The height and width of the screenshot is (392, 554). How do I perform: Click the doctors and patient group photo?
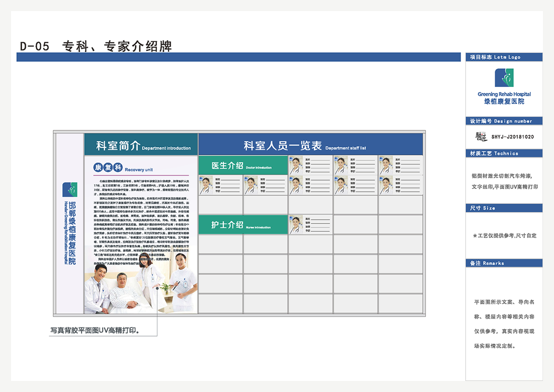tap(141, 287)
